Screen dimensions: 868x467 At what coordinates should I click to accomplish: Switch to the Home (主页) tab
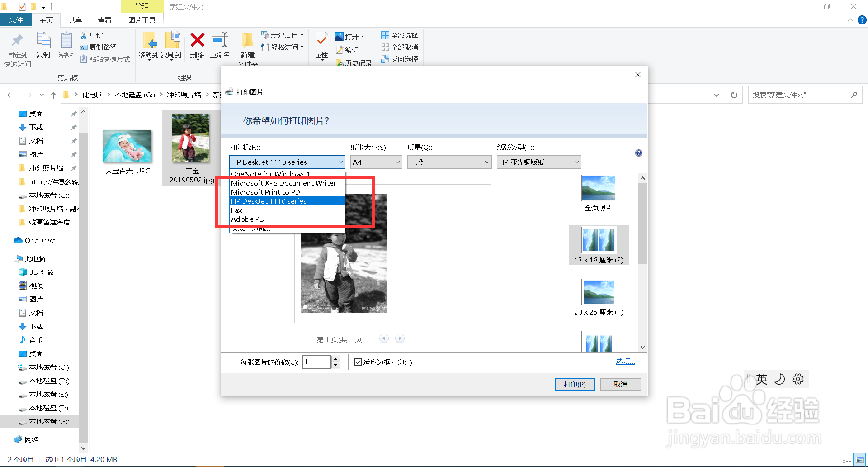coord(46,20)
